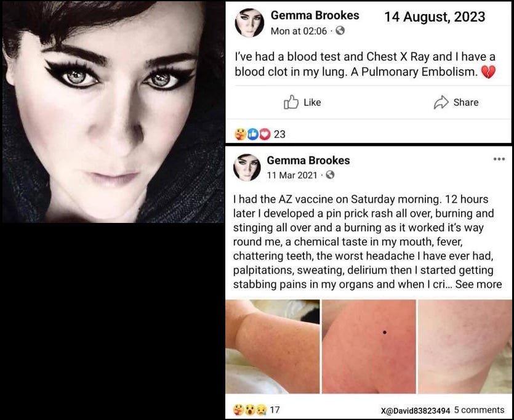Click the red heart reaction icon beside 23
The image size is (514, 420).
[x=265, y=134]
